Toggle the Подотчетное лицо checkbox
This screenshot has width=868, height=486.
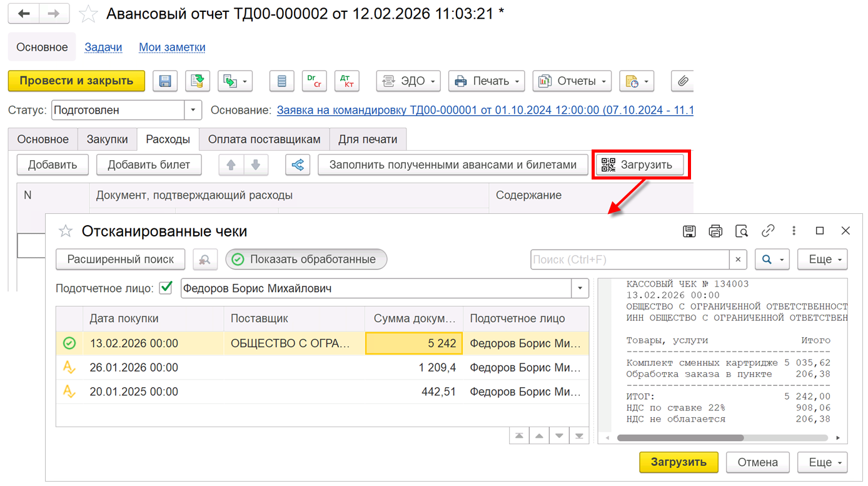[x=166, y=288]
